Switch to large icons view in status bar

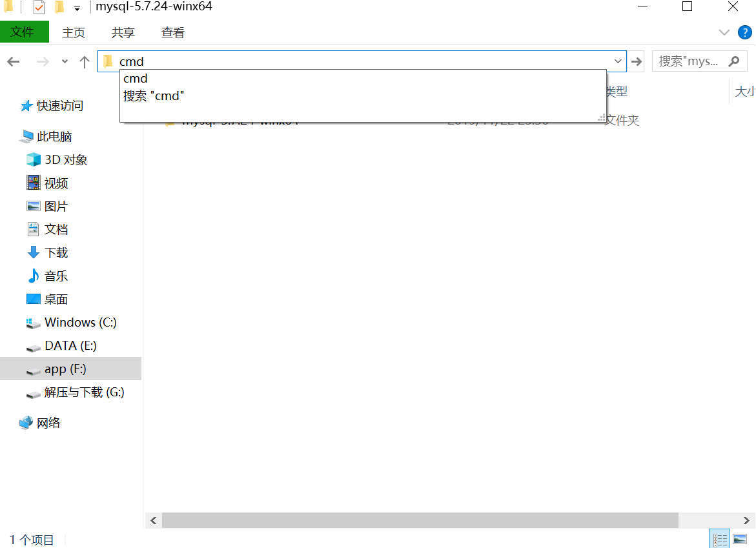[x=740, y=540]
